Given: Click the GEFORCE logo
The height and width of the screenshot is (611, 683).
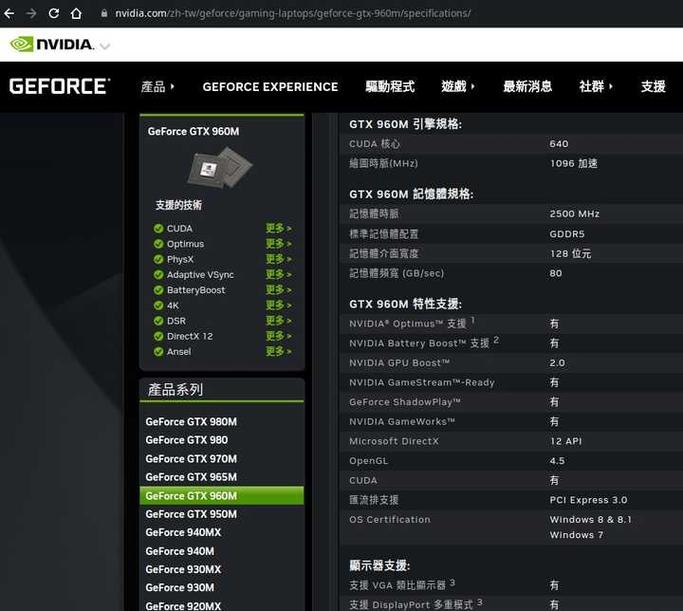Looking at the screenshot, I should (60, 86).
